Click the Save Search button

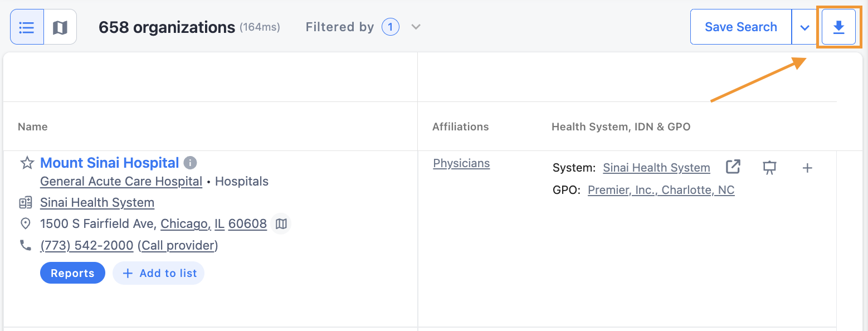coord(740,27)
